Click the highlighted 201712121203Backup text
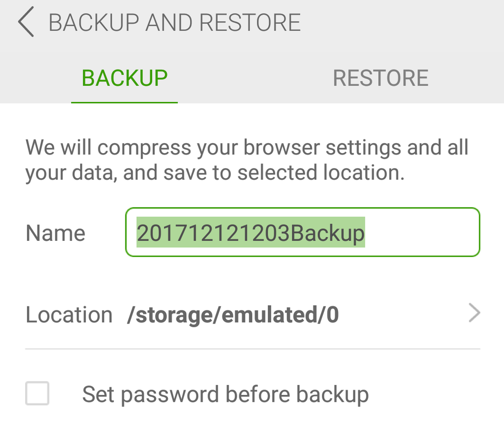The image size is (504, 421). (251, 232)
